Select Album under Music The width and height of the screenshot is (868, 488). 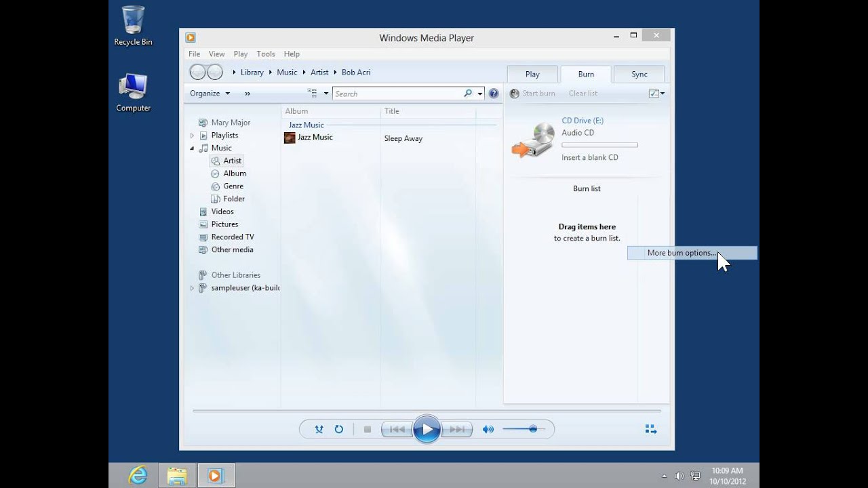tap(235, 174)
